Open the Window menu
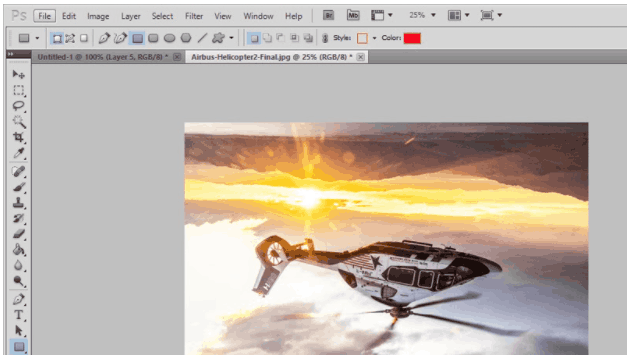Viewport: 633px width, 360px height. click(x=258, y=16)
